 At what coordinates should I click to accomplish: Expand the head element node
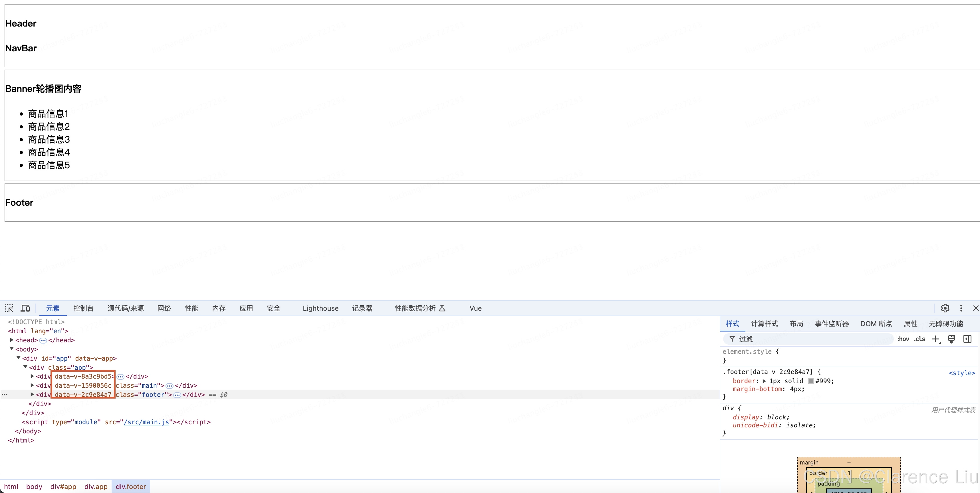pyautogui.click(x=12, y=340)
